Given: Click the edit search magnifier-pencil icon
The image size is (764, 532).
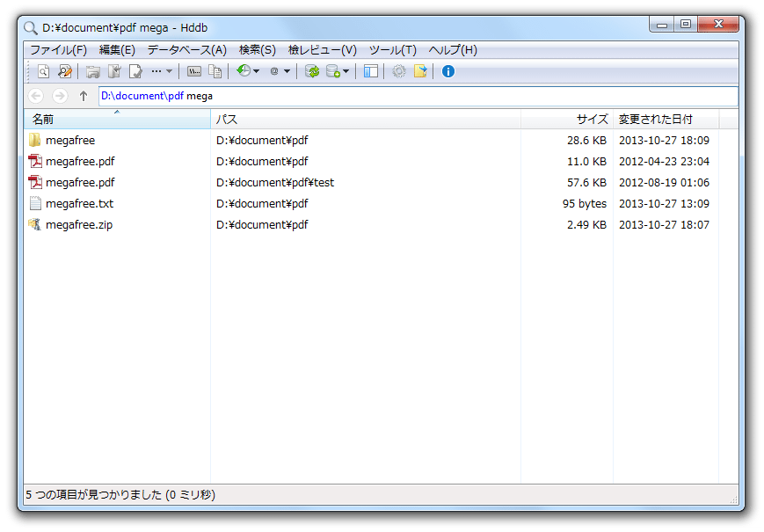Looking at the screenshot, I should tap(64, 71).
